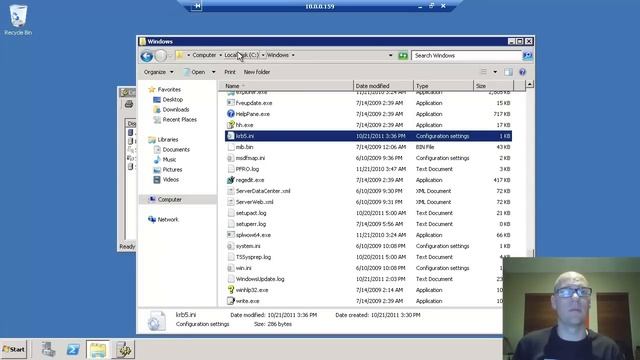Open Recent Places in the sidebar
Screen dimensions: 640x360
coord(179,120)
